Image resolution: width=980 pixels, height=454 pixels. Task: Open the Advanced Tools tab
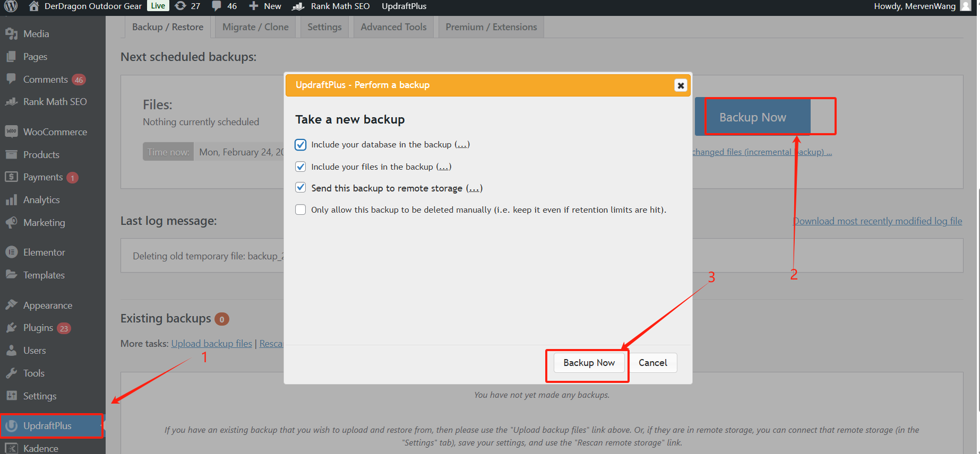tap(393, 27)
